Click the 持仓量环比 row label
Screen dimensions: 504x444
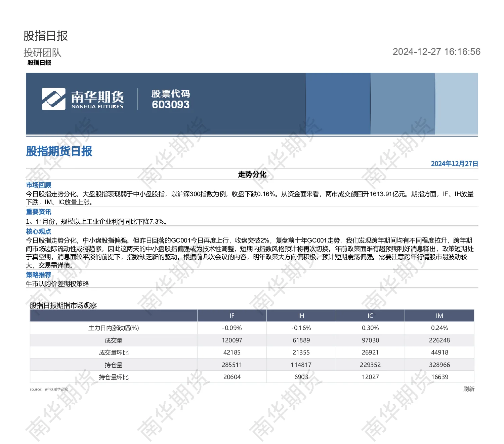pyautogui.click(x=114, y=377)
